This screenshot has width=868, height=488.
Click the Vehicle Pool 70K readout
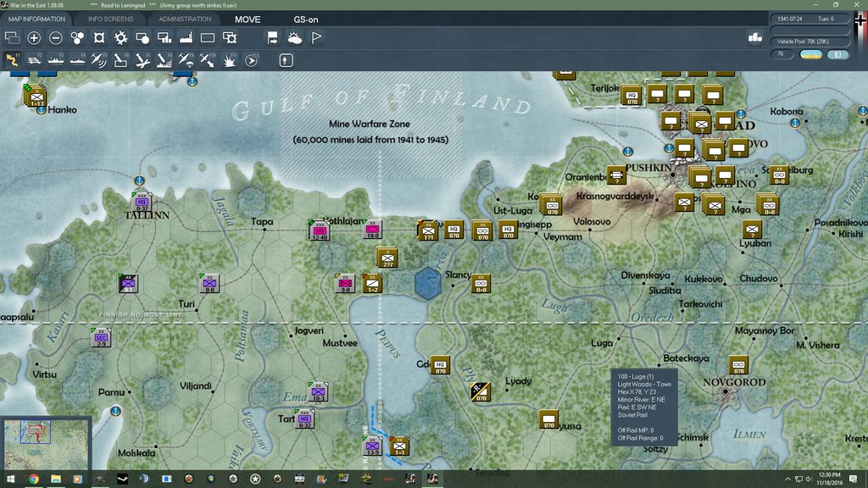point(810,42)
